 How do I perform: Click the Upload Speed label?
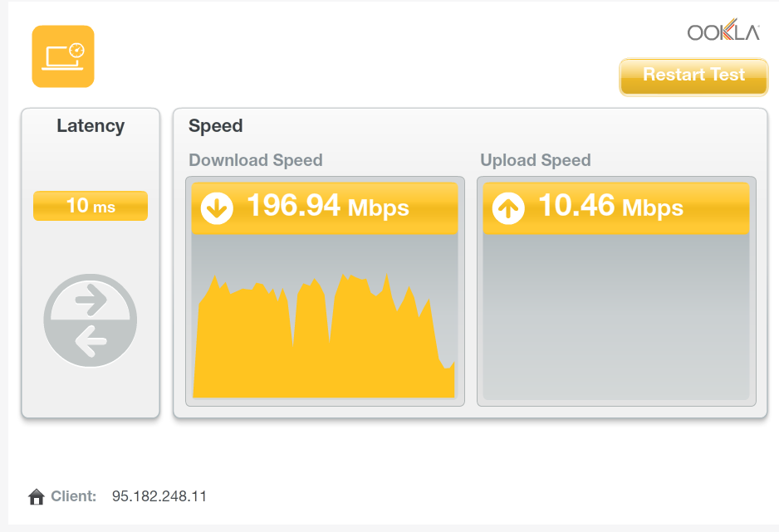[x=536, y=160]
